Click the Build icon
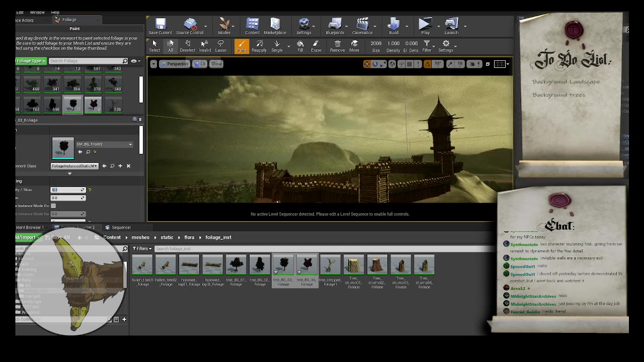644x362 pixels. pyautogui.click(x=393, y=26)
